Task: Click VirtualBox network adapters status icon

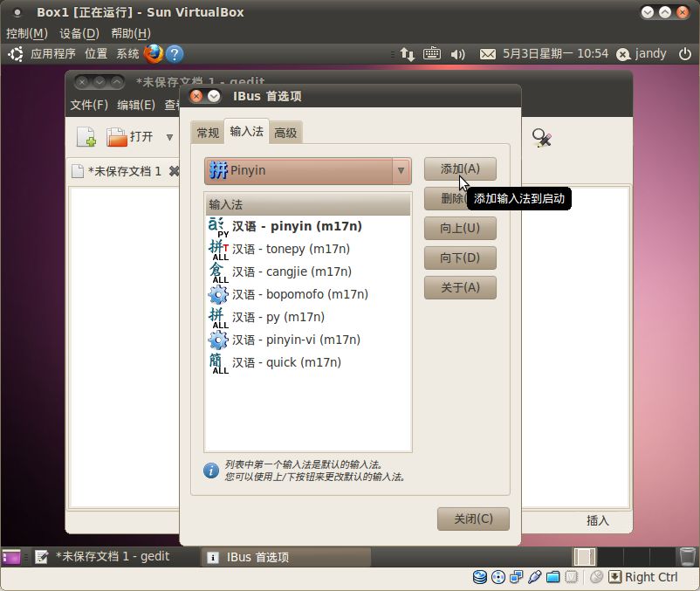Action: (x=517, y=577)
